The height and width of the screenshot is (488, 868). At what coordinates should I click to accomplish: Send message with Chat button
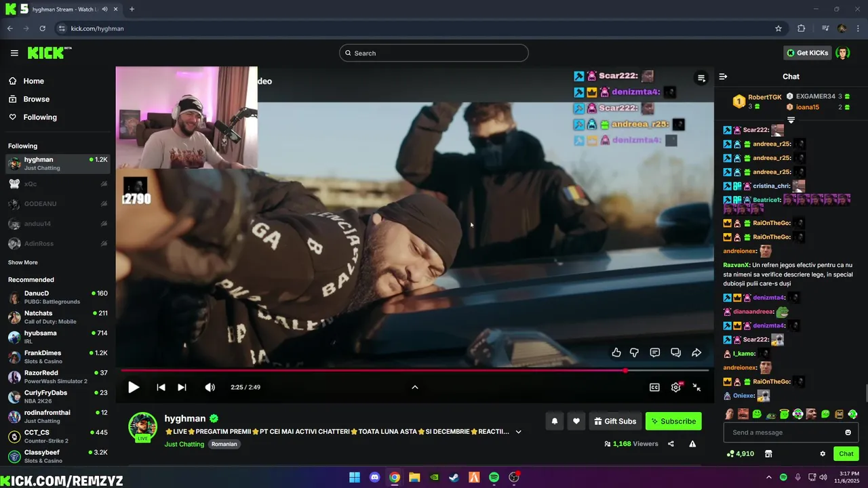pyautogui.click(x=846, y=453)
